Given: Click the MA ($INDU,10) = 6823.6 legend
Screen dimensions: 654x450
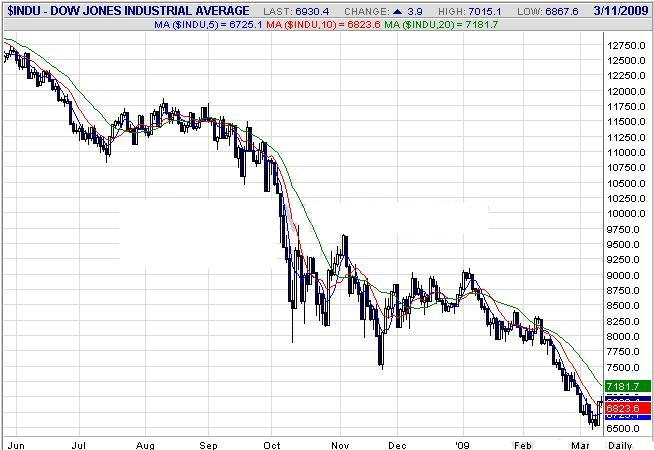Looking at the screenshot, I should [323, 25].
